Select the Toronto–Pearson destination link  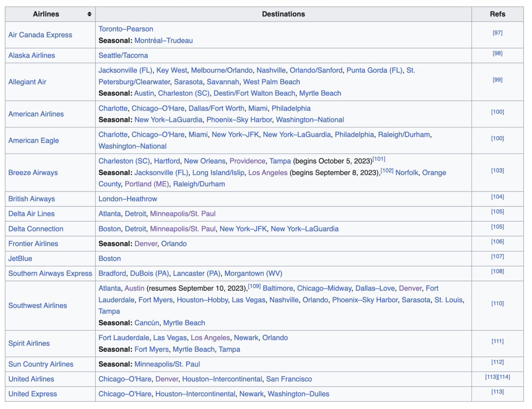pyautogui.click(x=126, y=29)
